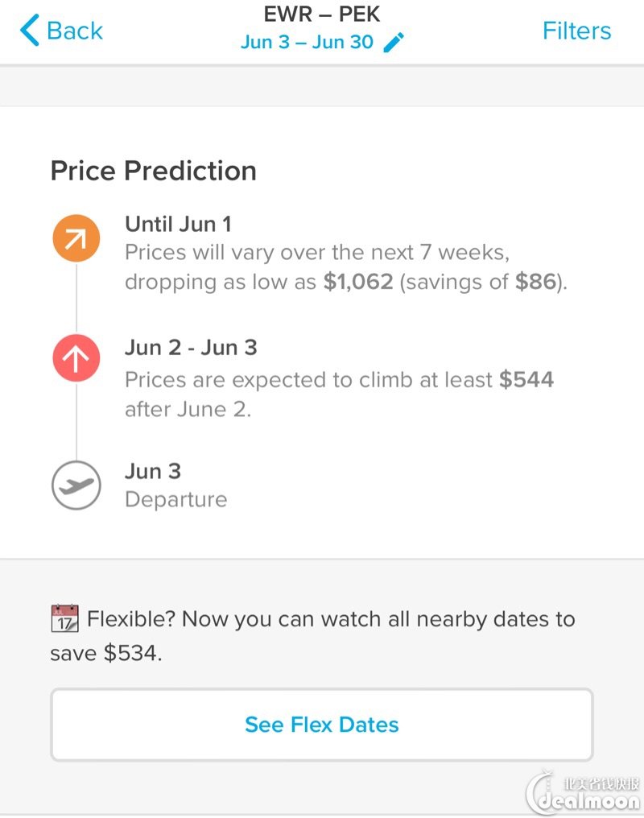Go Back to previous screen

[61, 31]
